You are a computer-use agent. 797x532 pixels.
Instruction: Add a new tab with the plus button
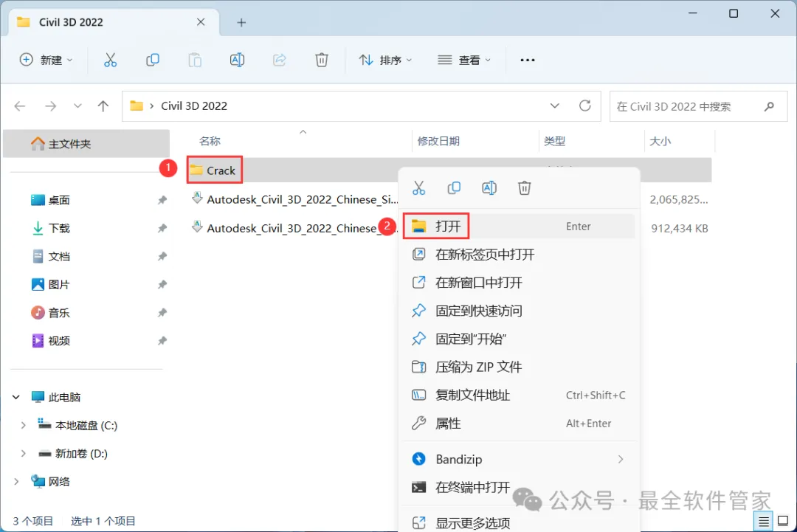(x=241, y=22)
